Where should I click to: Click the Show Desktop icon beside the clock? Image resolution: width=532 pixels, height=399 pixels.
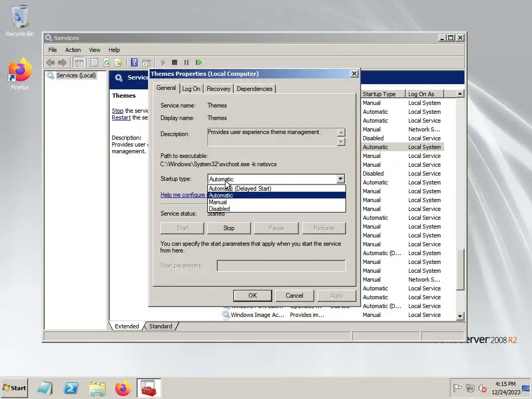(526, 388)
